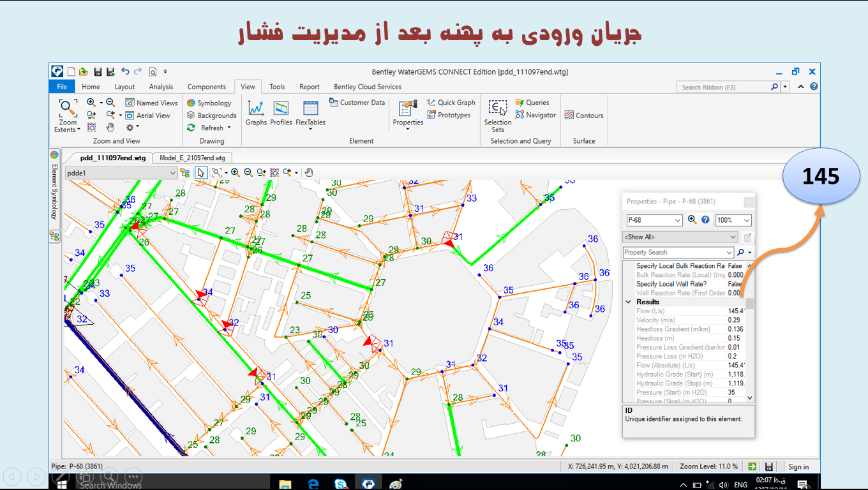Image resolution: width=868 pixels, height=490 pixels.
Task: Open the Symbology manager
Action: tap(209, 103)
